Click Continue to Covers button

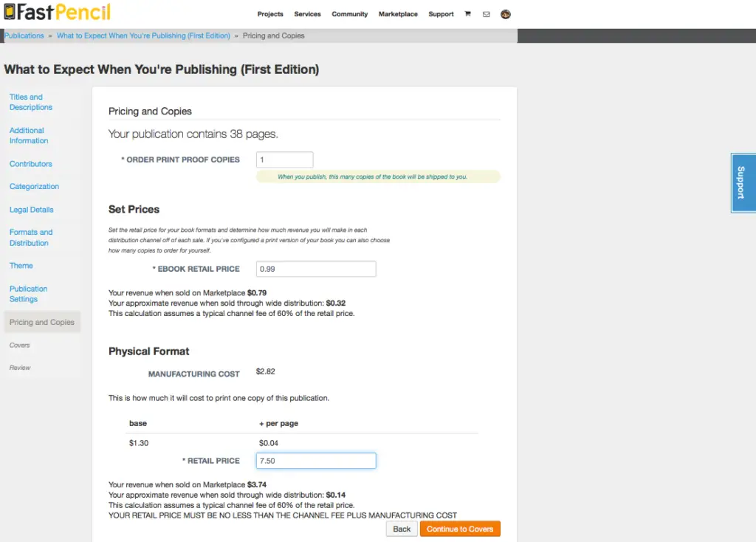pos(460,529)
